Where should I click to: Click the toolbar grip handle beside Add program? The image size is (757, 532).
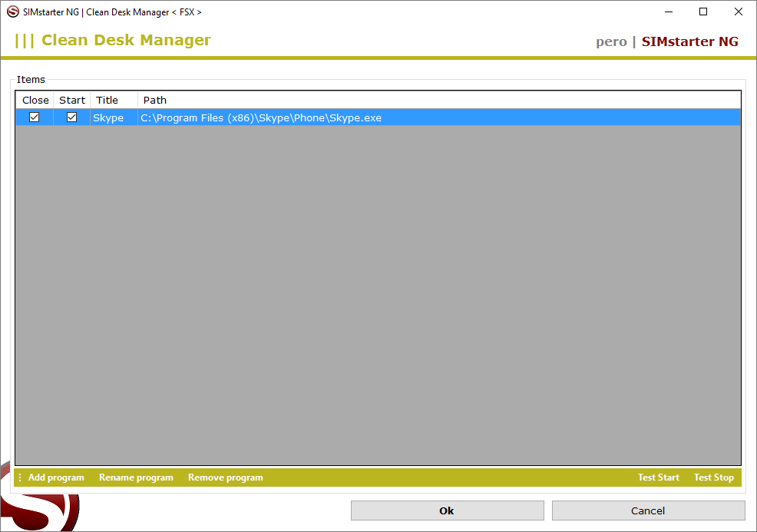20,477
